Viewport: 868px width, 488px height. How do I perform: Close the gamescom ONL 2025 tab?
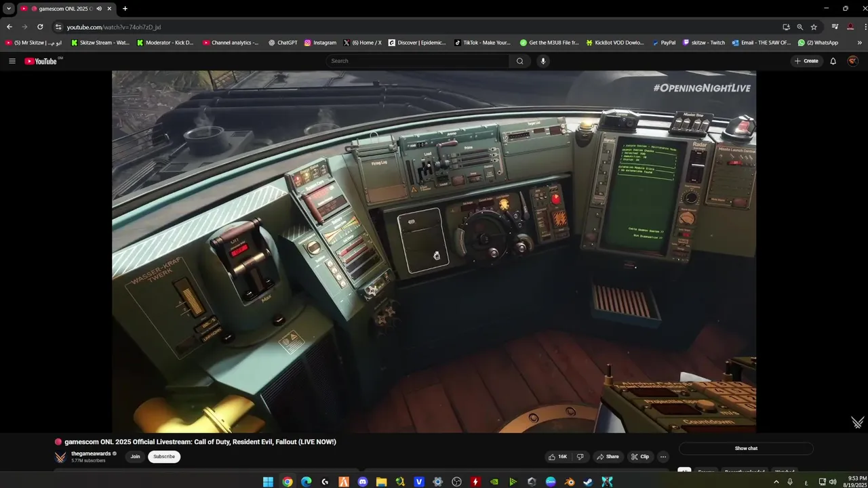(x=109, y=9)
